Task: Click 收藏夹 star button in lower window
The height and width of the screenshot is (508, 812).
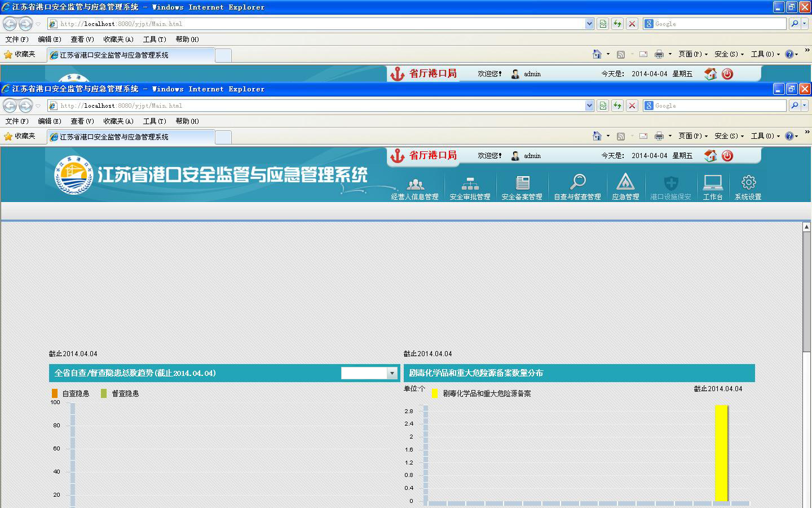Action: point(20,136)
